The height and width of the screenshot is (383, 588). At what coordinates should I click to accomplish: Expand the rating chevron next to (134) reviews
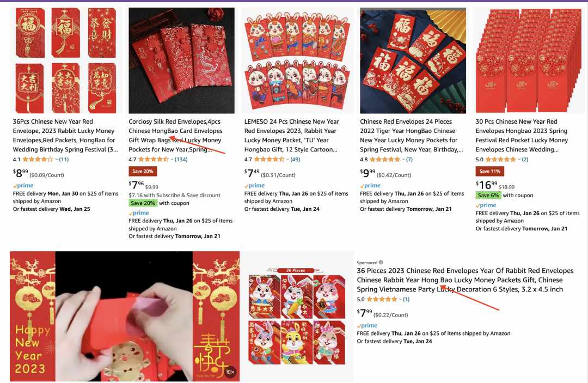(x=172, y=160)
